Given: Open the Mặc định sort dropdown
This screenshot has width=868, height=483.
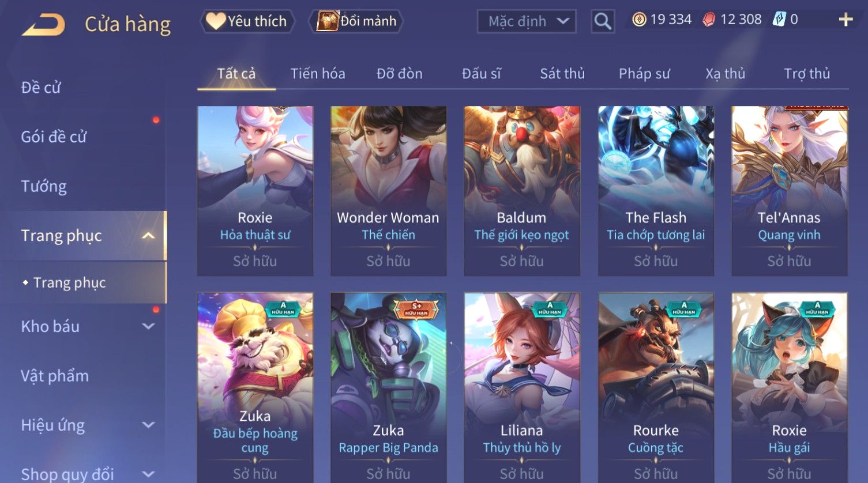Looking at the screenshot, I should pos(527,22).
